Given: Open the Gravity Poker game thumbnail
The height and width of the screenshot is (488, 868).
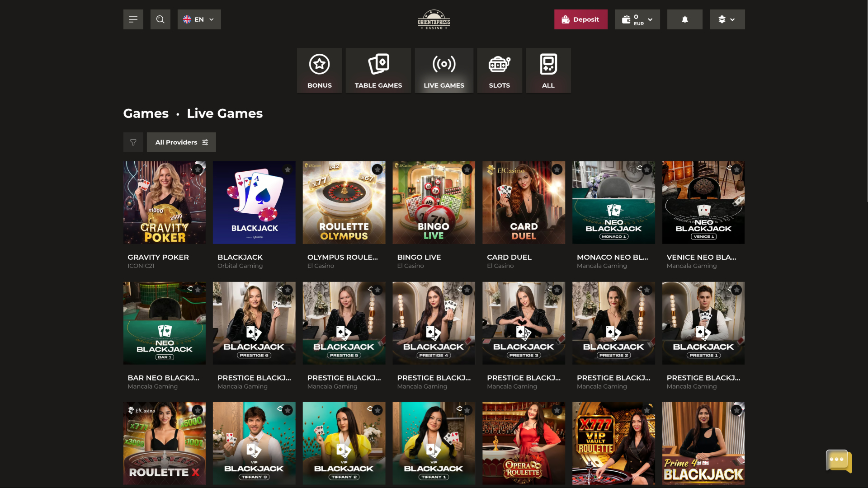Looking at the screenshot, I should pos(165,202).
